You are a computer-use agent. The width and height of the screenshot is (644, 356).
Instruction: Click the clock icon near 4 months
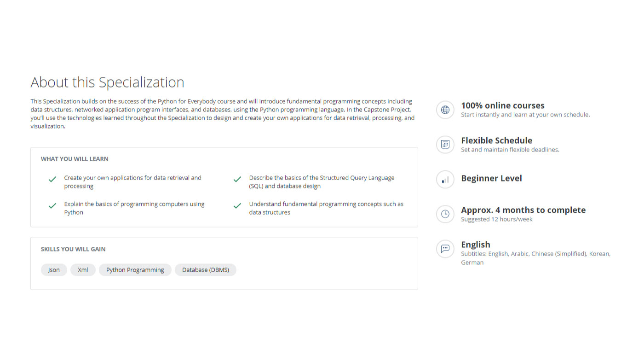click(445, 214)
